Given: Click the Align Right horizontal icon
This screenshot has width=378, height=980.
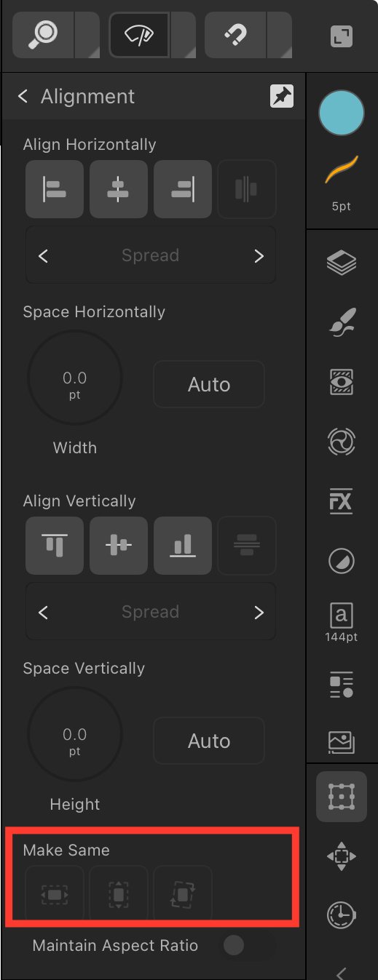Looking at the screenshot, I should (183, 189).
